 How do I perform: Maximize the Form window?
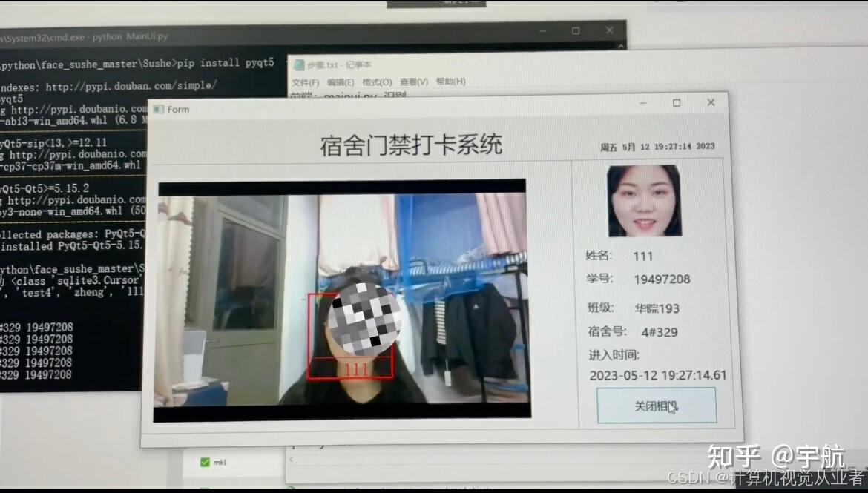[x=677, y=103]
